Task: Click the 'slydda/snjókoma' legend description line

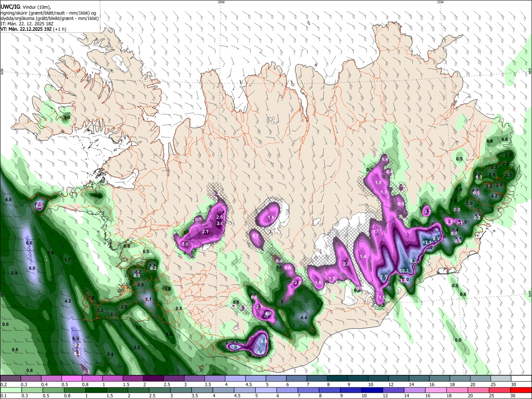Action: pyautogui.click(x=49, y=18)
